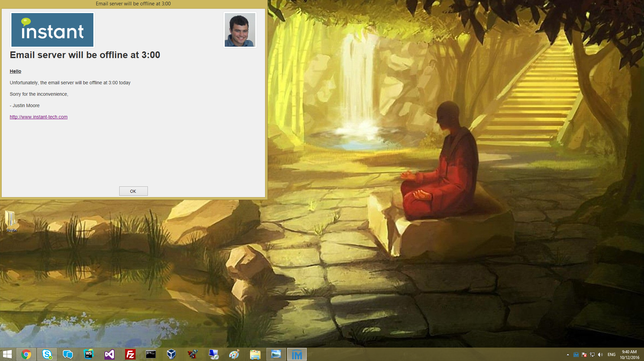Switch to Skype in taskbar

(47, 354)
